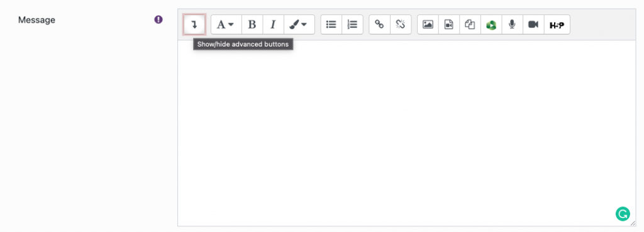
Task: Click the insert link chain icon
Action: pyautogui.click(x=379, y=25)
